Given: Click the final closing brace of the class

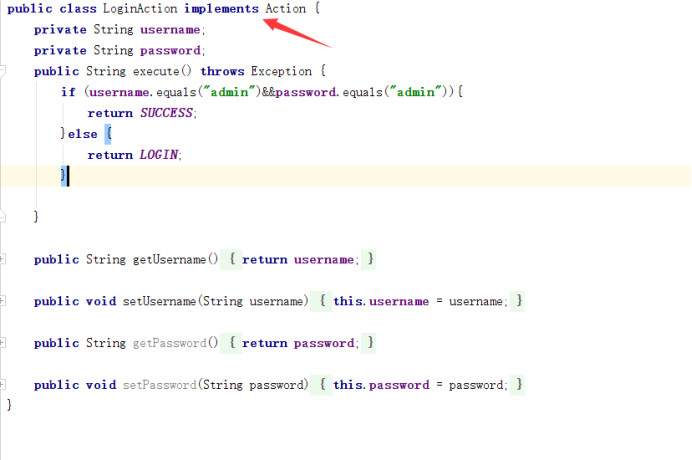Looking at the screenshot, I should click(x=9, y=405).
